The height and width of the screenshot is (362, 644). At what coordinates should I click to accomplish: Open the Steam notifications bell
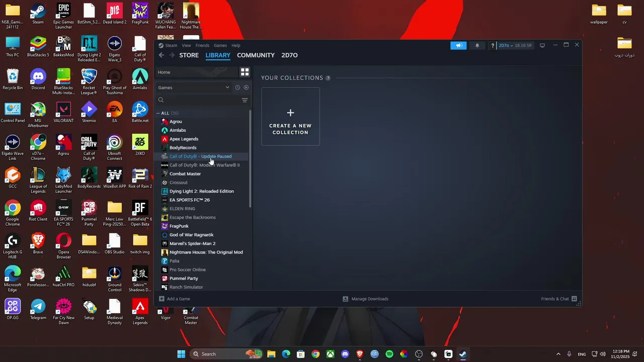pyautogui.click(x=477, y=45)
